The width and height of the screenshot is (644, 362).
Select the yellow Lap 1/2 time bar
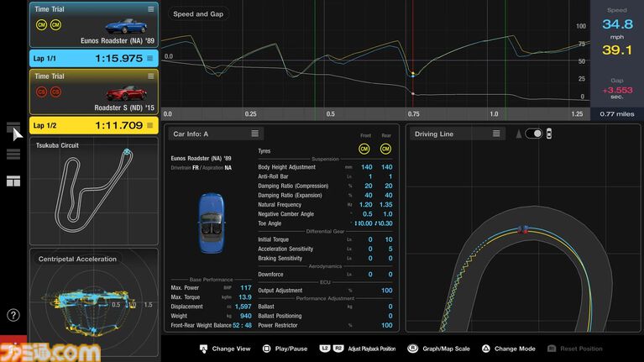click(x=93, y=125)
